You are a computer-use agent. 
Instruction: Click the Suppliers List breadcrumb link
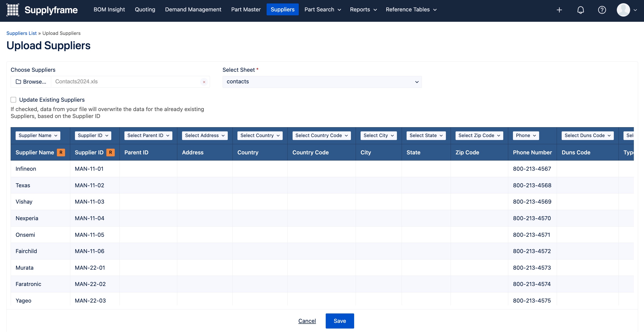[22, 33]
